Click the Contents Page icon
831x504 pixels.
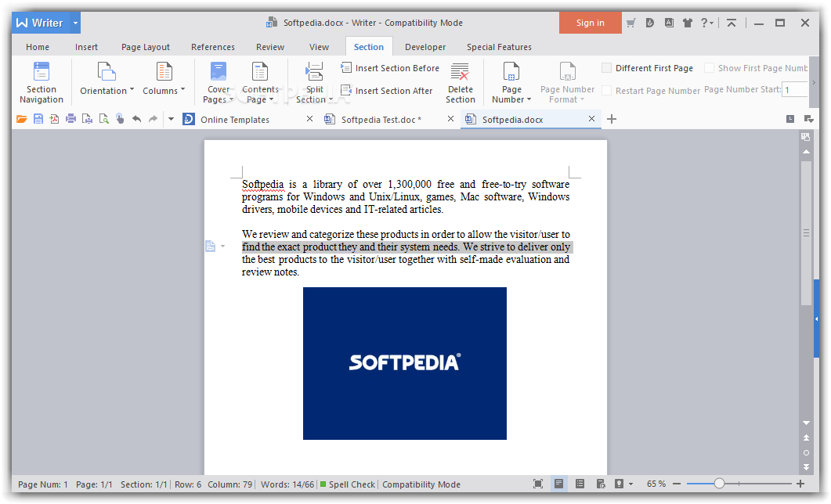[260, 71]
